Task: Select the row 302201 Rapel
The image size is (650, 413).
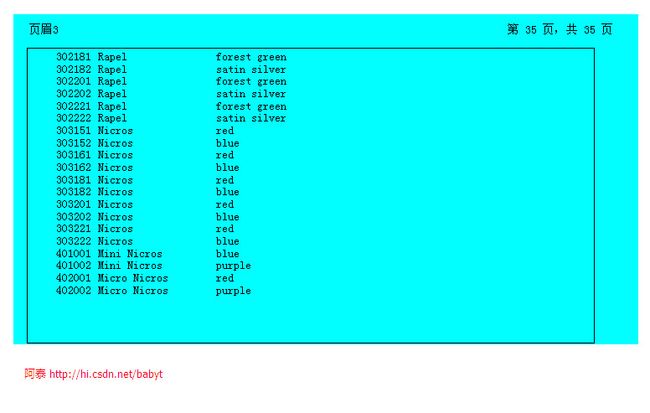Action: click(171, 81)
